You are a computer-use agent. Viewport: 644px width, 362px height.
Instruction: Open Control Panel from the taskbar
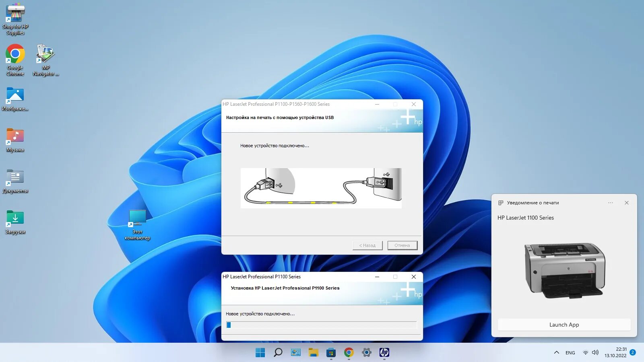pos(296,353)
